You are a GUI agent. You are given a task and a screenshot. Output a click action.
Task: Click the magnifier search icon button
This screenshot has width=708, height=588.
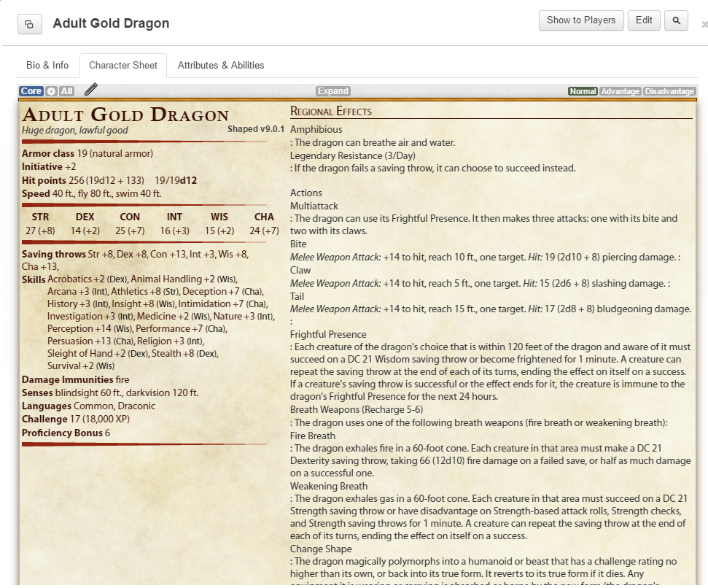pos(676,20)
